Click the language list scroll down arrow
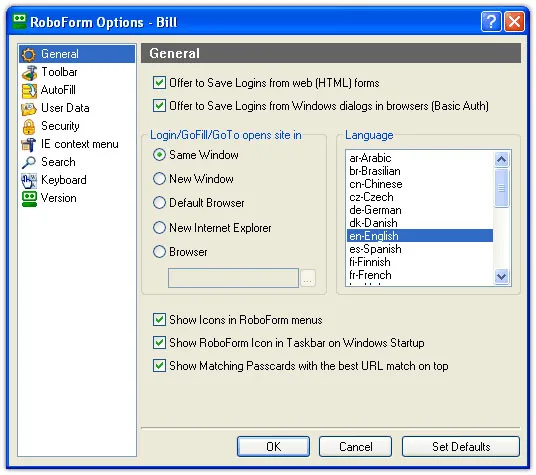 point(501,276)
